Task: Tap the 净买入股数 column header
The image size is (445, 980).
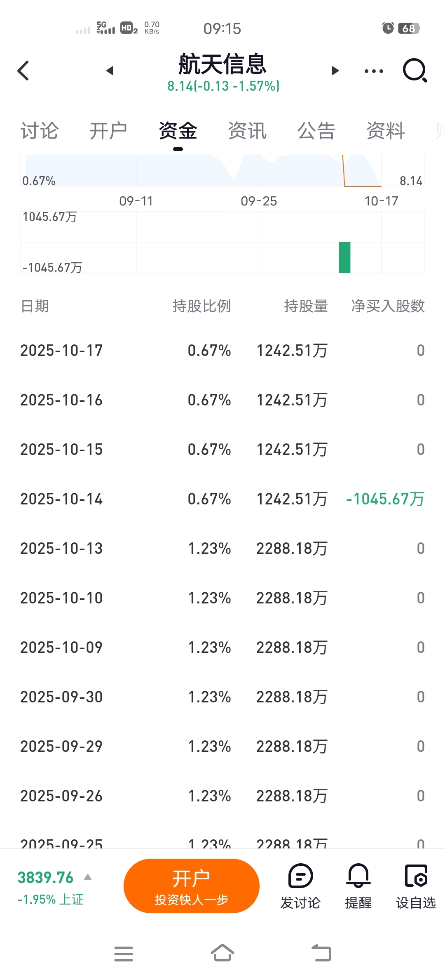Action: (x=388, y=306)
